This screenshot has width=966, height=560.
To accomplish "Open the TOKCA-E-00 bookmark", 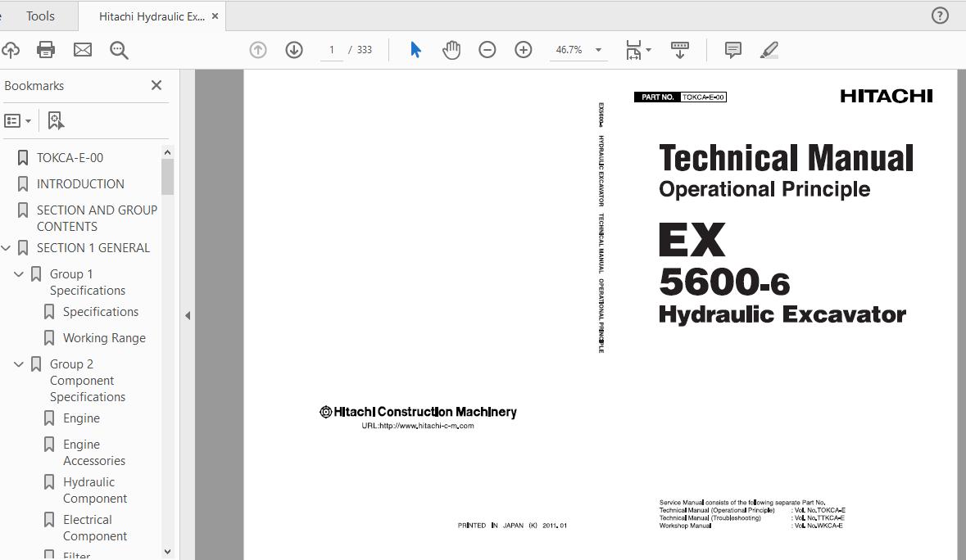I will (x=70, y=157).
